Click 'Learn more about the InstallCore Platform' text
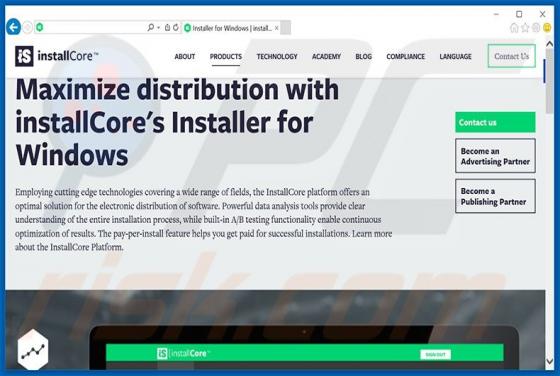 tap(204, 240)
